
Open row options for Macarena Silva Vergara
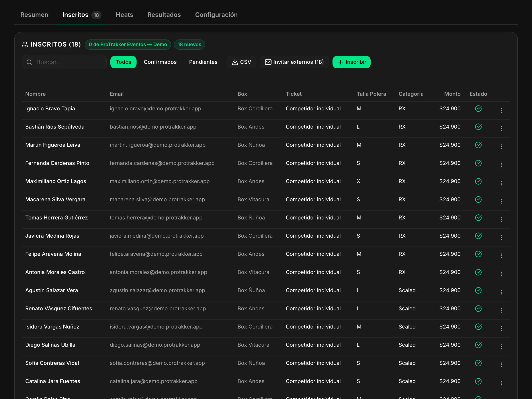(501, 201)
